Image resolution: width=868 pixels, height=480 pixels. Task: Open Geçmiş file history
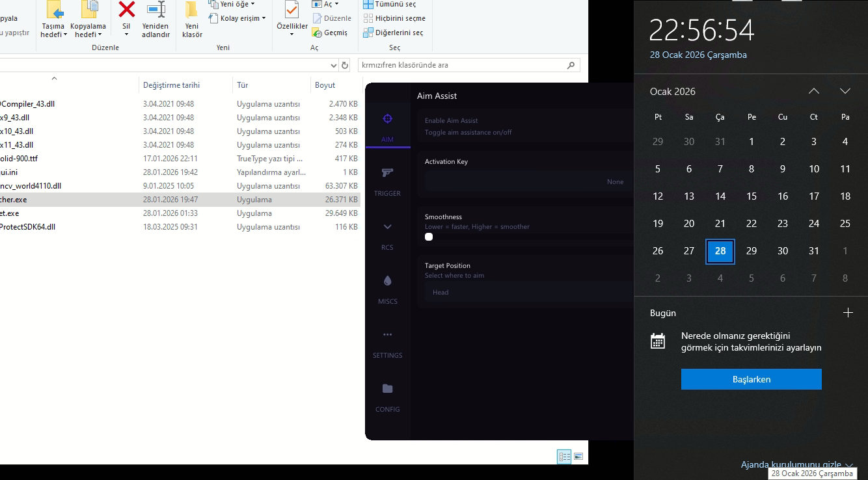pyautogui.click(x=330, y=33)
